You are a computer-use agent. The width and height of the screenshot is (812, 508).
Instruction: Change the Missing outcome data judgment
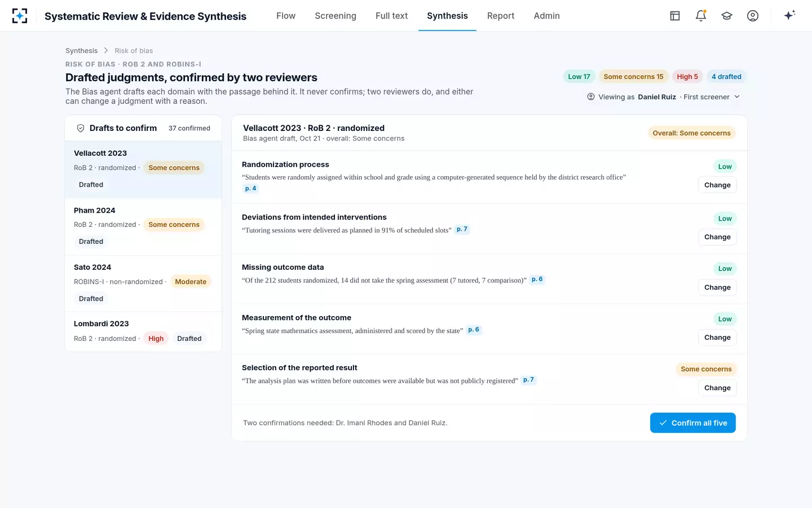click(x=717, y=287)
